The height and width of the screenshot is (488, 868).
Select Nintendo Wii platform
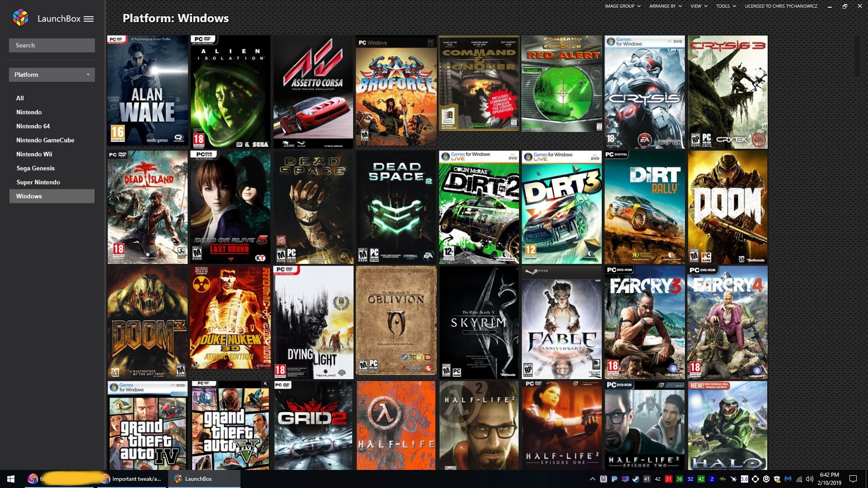(34, 154)
